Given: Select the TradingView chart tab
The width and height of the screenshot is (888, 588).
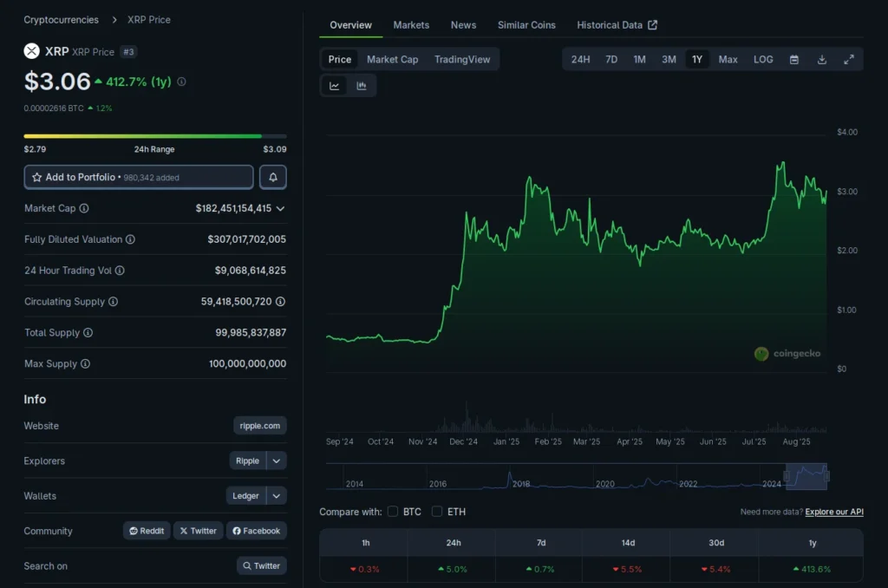Looking at the screenshot, I should click(462, 60).
